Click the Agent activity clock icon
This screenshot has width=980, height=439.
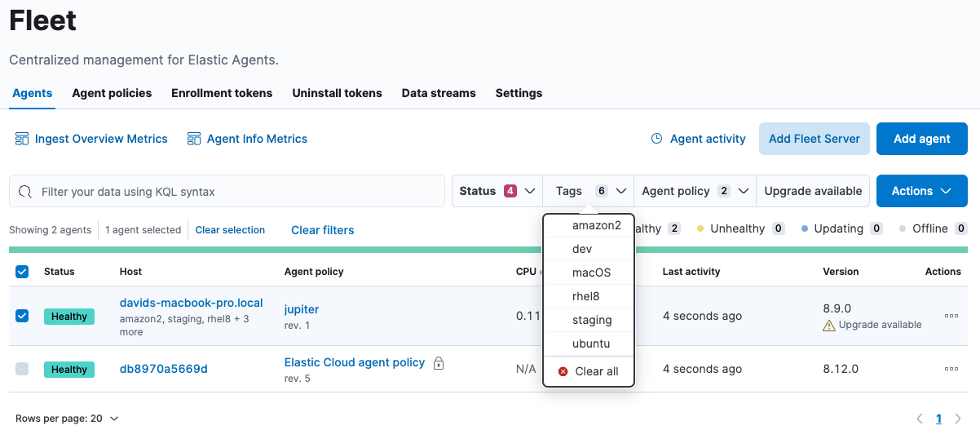(x=656, y=139)
